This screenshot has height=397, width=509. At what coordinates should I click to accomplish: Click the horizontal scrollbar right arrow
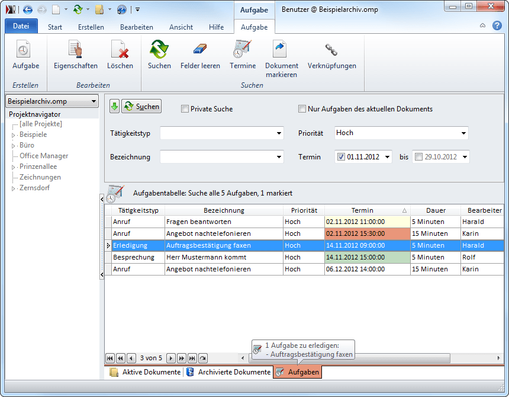click(498, 358)
